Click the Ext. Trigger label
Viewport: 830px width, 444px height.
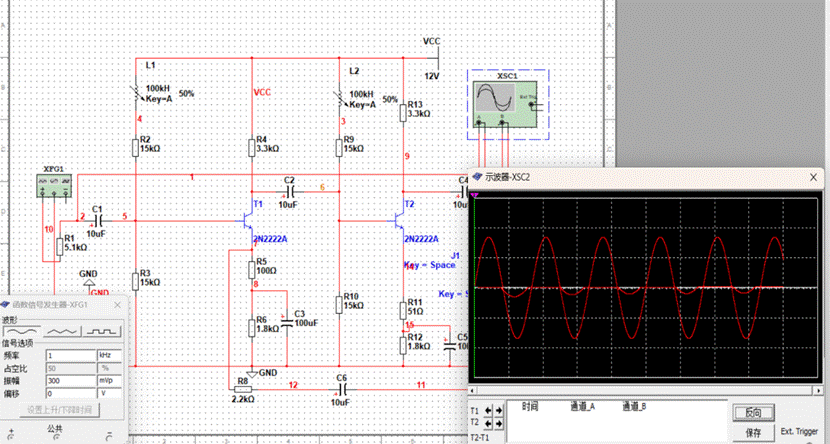(x=799, y=432)
